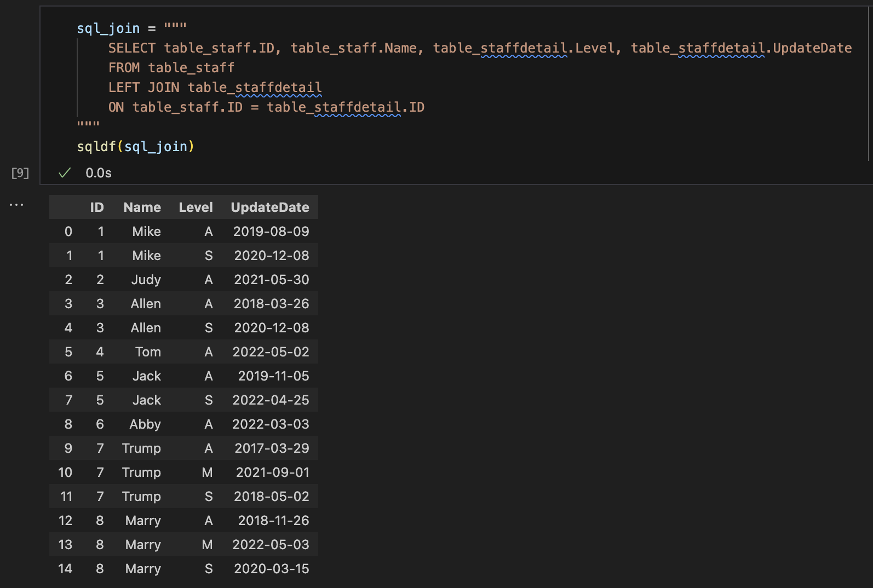Click the 0.0s execution time label
This screenshot has width=873, height=588.
tap(99, 173)
